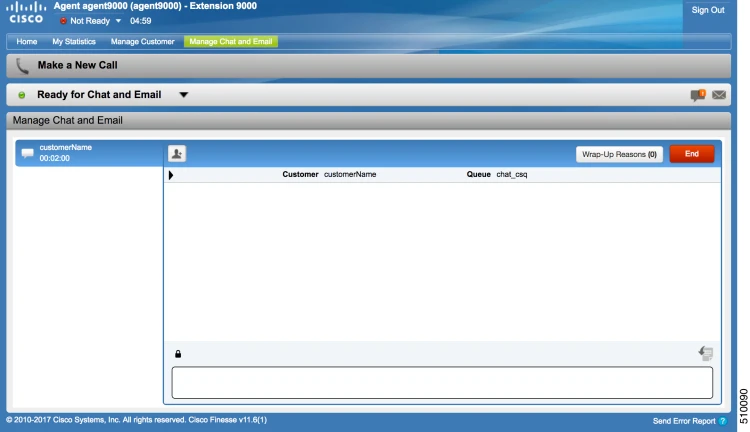Viewport: 750px width, 432px height.
Task: Sign Out of Finesse
Action: coord(708,10)
